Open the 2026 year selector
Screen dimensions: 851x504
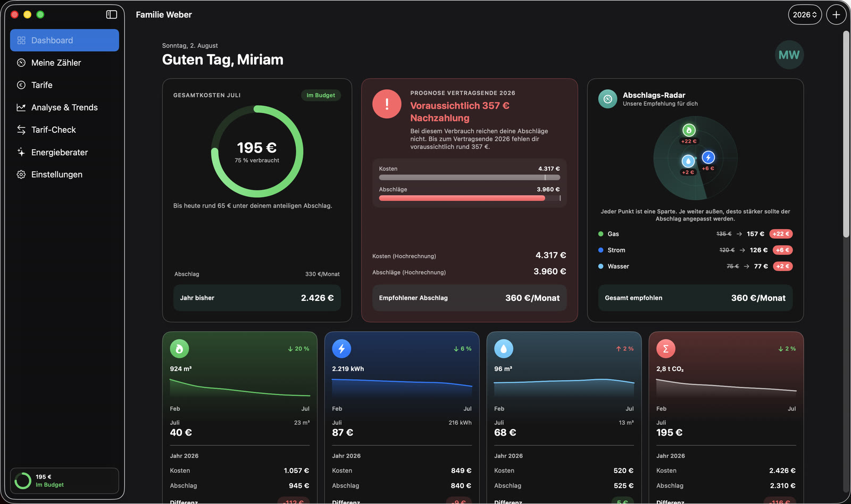pyautogui.click(x=805, y=15)
